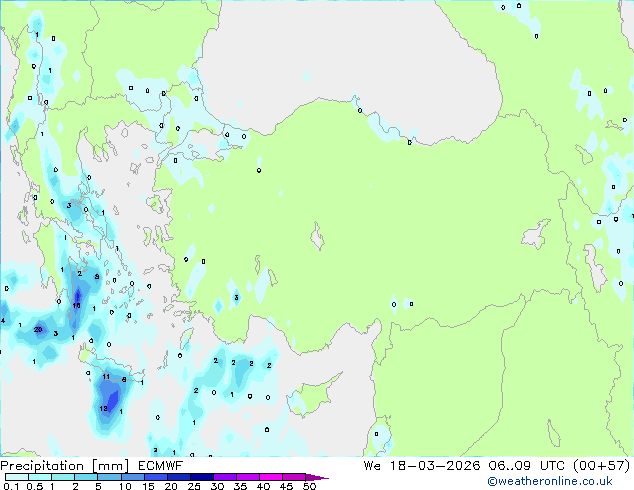Pick the legend swatch between 5 and 10
Image resolution: width=634 pixels, height=490 pixels.
(109, 477)
